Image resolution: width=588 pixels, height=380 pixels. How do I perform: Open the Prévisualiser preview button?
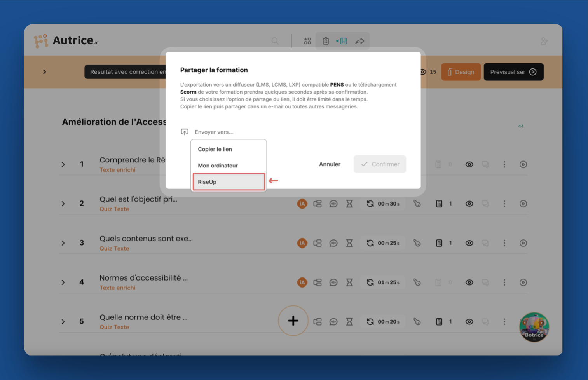pyautogui.click(x=513, y=72)
